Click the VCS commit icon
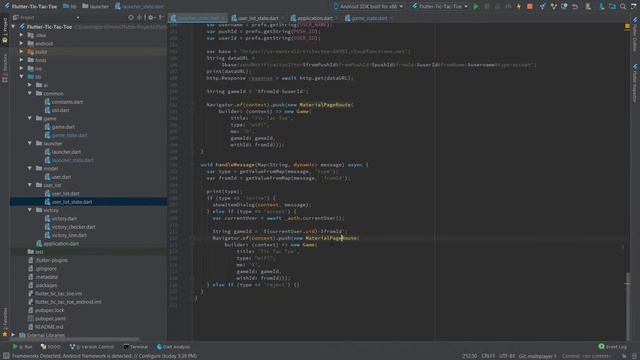640x360 pixels. click(x=553, y=7)
